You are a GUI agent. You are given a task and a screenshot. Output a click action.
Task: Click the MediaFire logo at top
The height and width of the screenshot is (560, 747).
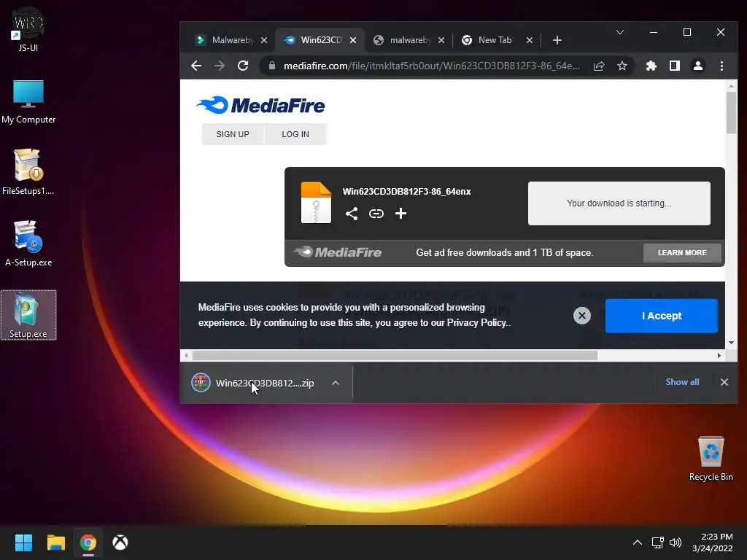coord(260,105)
